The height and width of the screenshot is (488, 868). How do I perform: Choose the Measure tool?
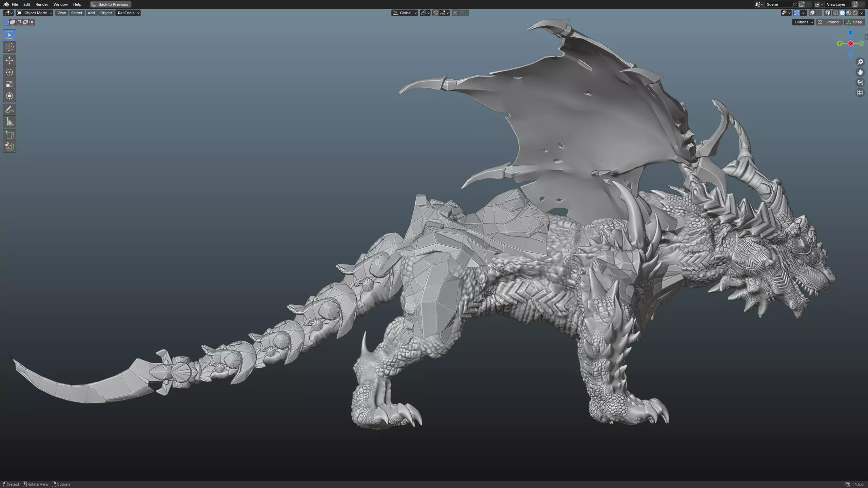point(9,121)
